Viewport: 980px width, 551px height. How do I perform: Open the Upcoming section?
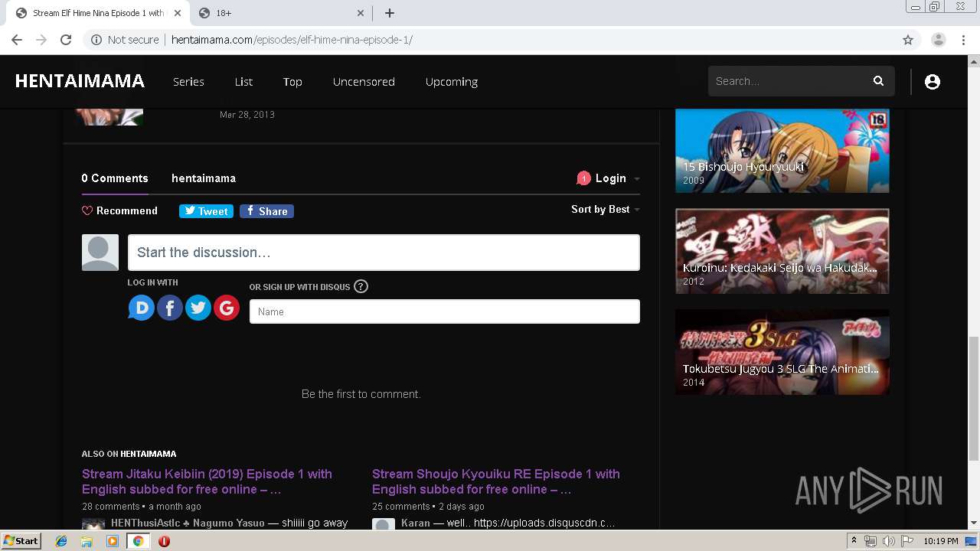tap(452, 81)
